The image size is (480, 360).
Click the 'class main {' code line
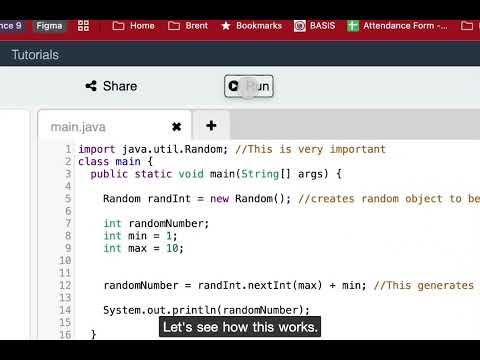click(115, 162)
